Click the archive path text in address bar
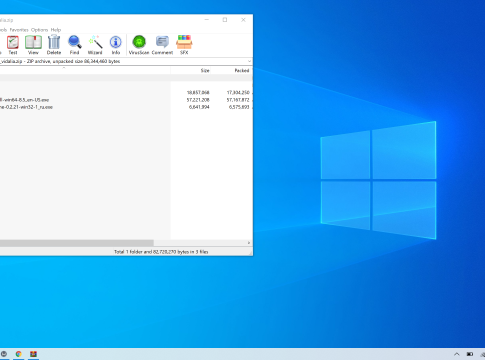The height and width of the screenshot is (360, 485). [x=60, y=61]
